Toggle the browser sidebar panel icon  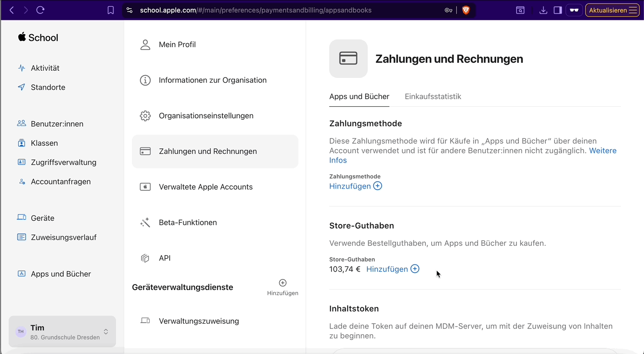point(558,10)
